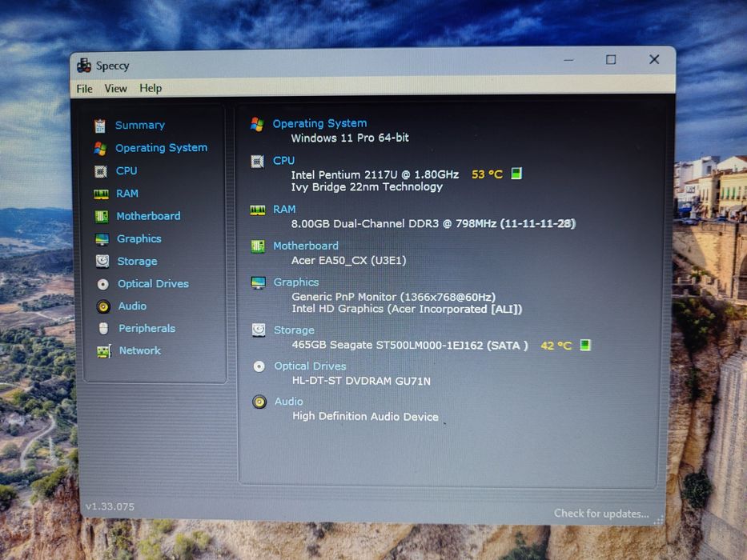Click the HL-DT-ST DVDRAM GU71N text
This screenshot has height=560, width=747.
pyautogui.click(x=361, y=381)
